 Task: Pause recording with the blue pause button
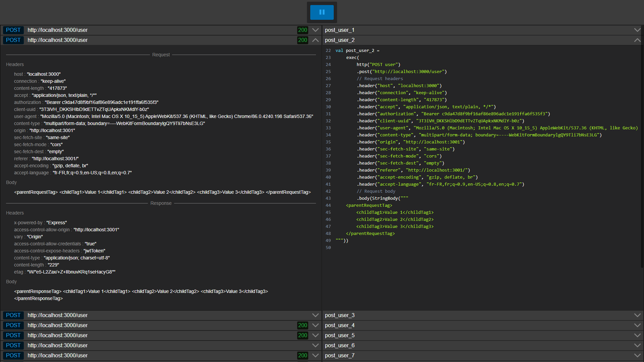coord(322,12)
